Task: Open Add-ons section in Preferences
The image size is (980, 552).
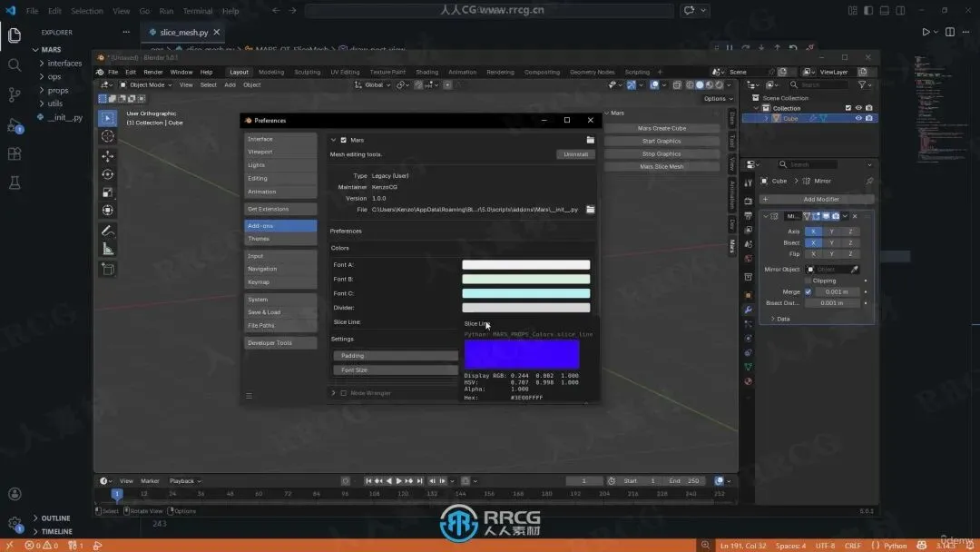Action: [280, 226]
